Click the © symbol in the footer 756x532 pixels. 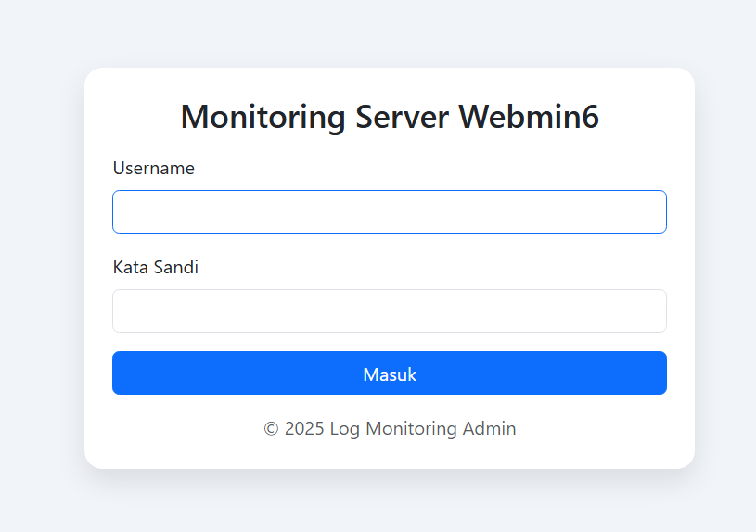click(271, 429)
